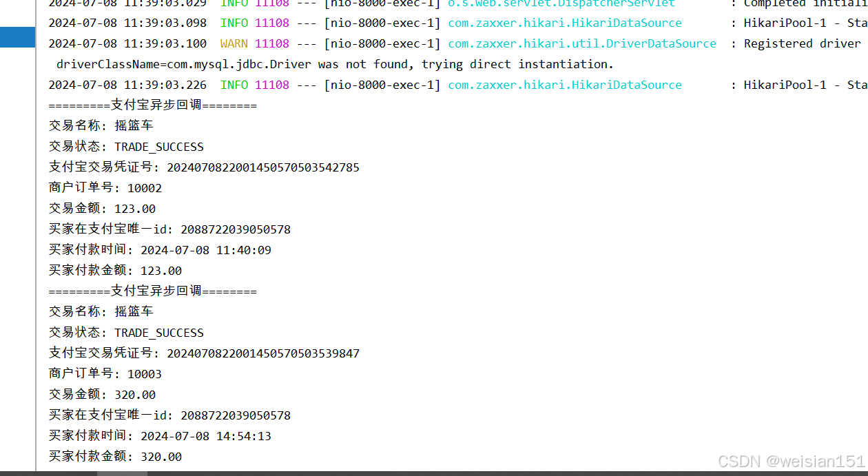Click the 'Registered driver' message text
The image size is (868, 476).
click(803, 43)
